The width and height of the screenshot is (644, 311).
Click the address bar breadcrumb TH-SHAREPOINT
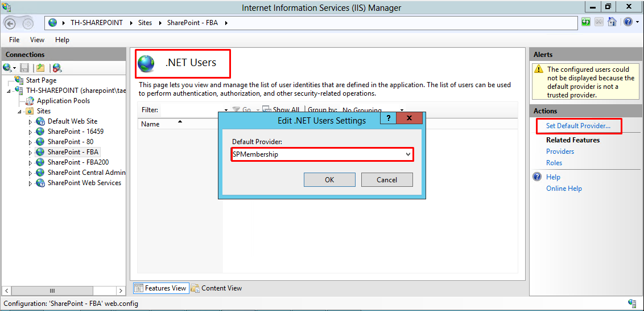[x=97, y=23]
